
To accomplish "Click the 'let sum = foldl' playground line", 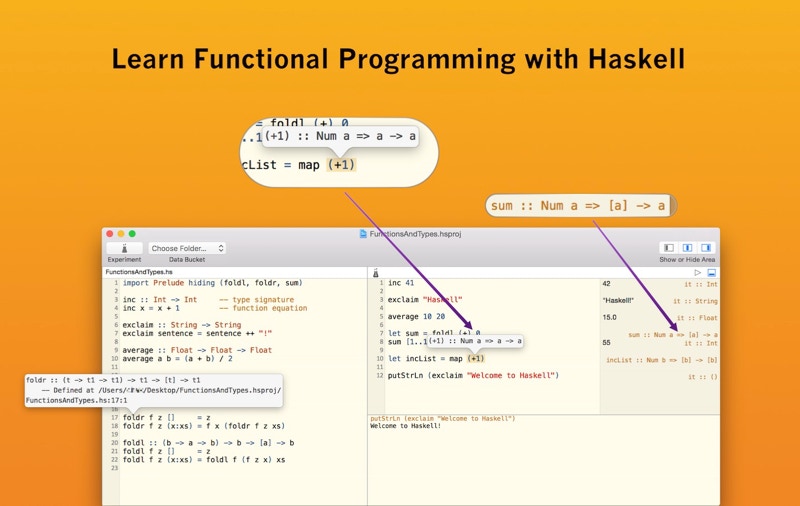I will pos(434,333).
